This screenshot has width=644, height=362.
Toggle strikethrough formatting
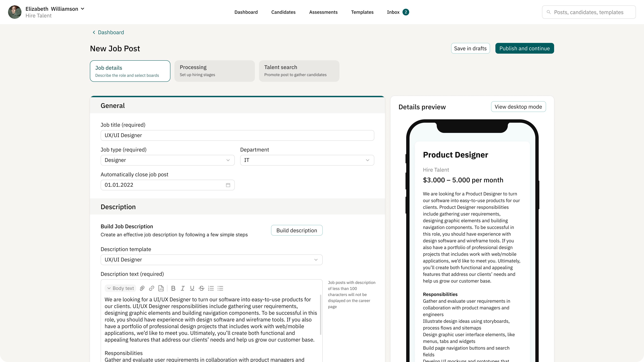point(201,288)
